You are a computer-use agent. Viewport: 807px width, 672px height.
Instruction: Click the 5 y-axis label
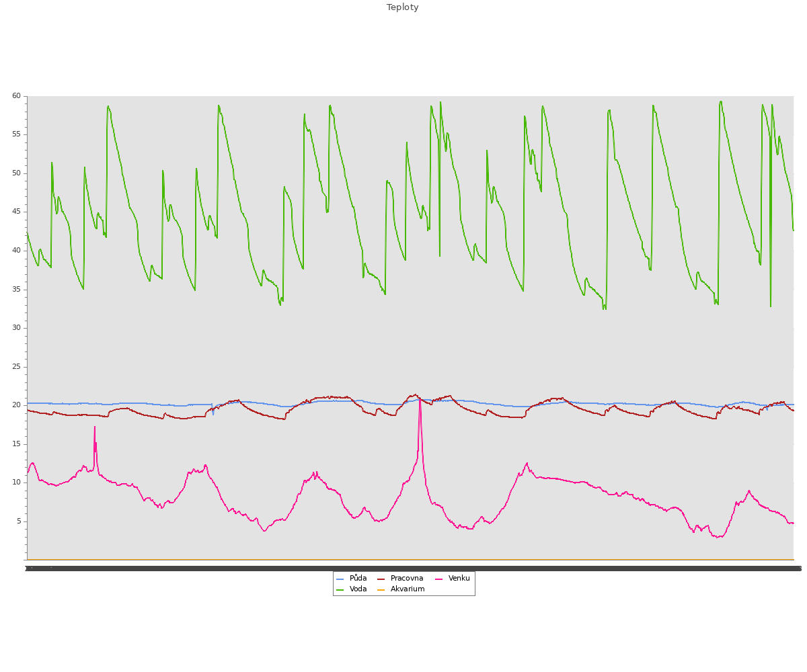coord(19,521)
